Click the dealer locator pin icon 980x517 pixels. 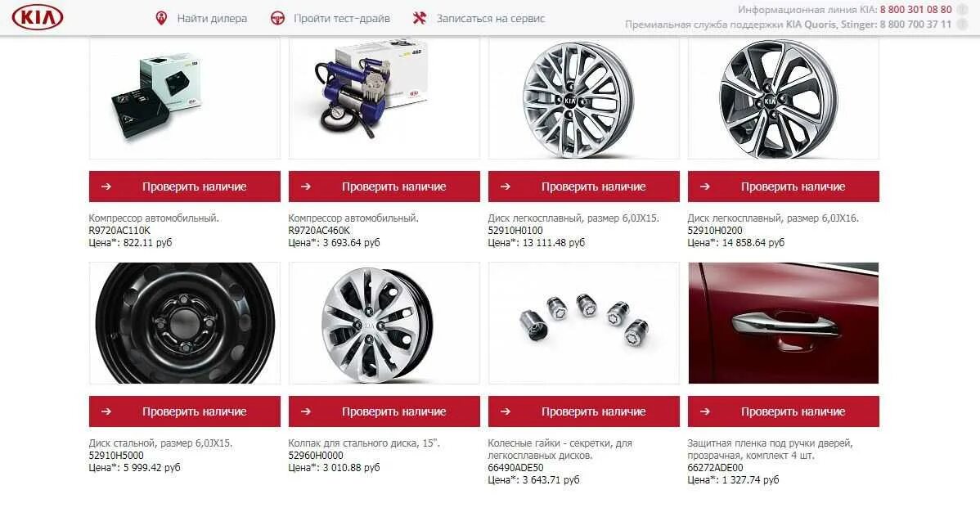[x=161, y=18]
